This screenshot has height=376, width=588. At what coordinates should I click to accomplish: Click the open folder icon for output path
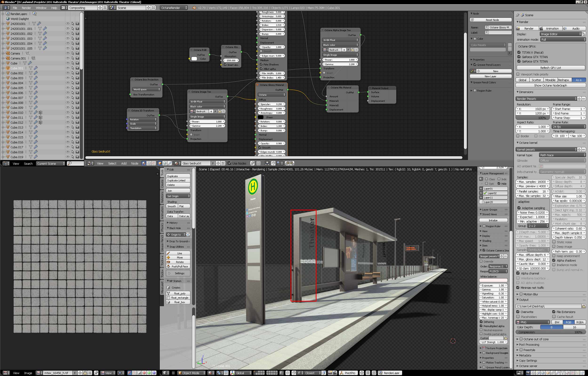point(584,306)
